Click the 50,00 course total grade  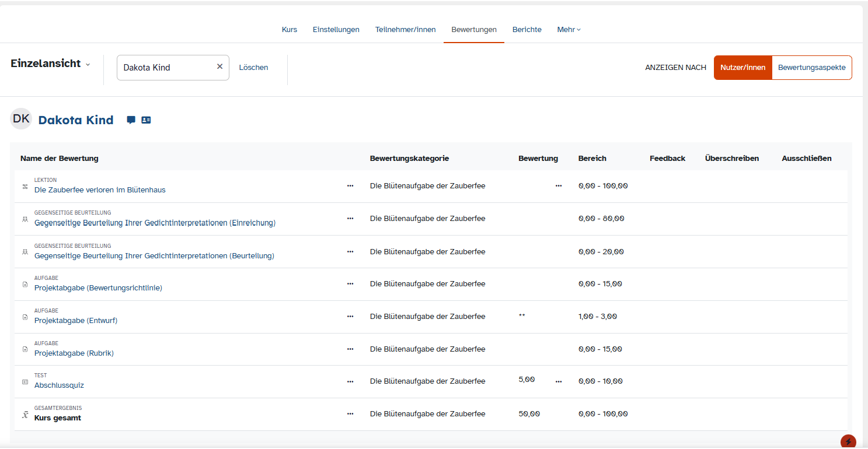529,413
